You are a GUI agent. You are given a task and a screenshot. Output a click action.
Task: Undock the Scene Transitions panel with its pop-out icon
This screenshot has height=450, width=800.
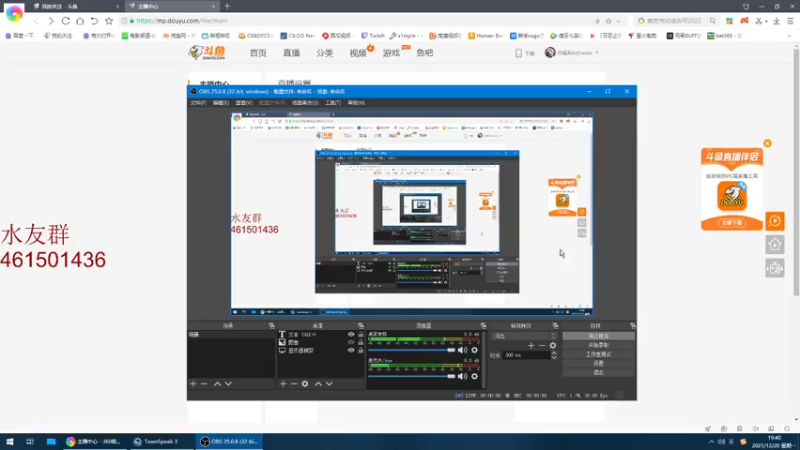click(x=555, y=326)
